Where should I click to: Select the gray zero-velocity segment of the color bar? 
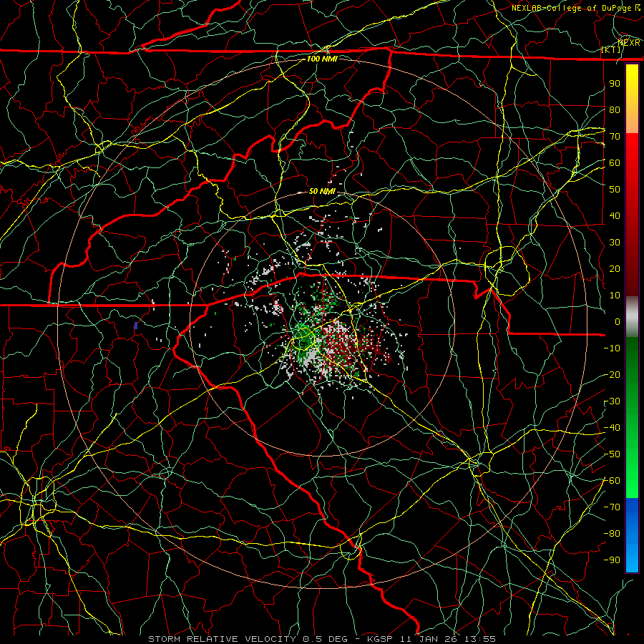pos(632,316)
